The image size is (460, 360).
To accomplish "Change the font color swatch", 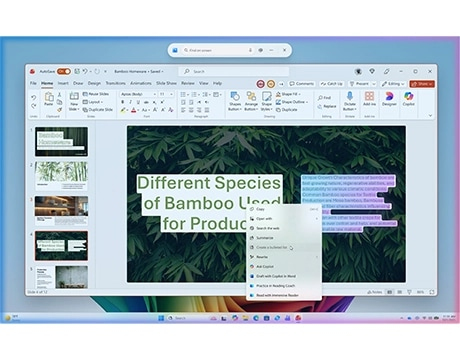I will (x=134, y=110).
